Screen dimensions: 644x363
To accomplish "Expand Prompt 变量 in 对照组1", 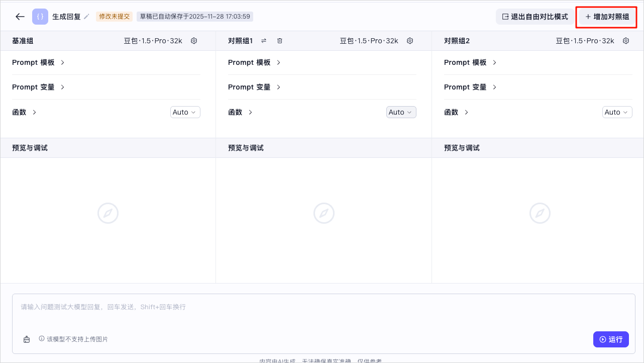I will click(255, 87).
